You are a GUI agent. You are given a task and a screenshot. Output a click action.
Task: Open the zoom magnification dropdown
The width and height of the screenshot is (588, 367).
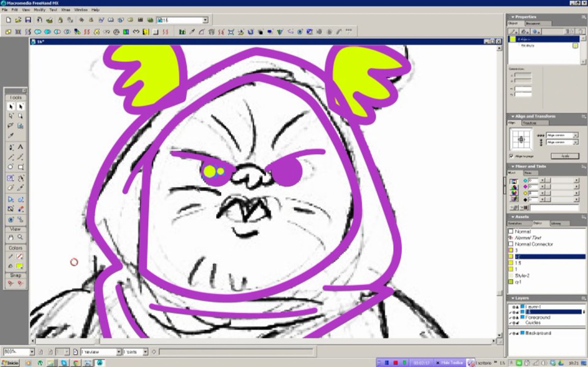click(32, 352)
